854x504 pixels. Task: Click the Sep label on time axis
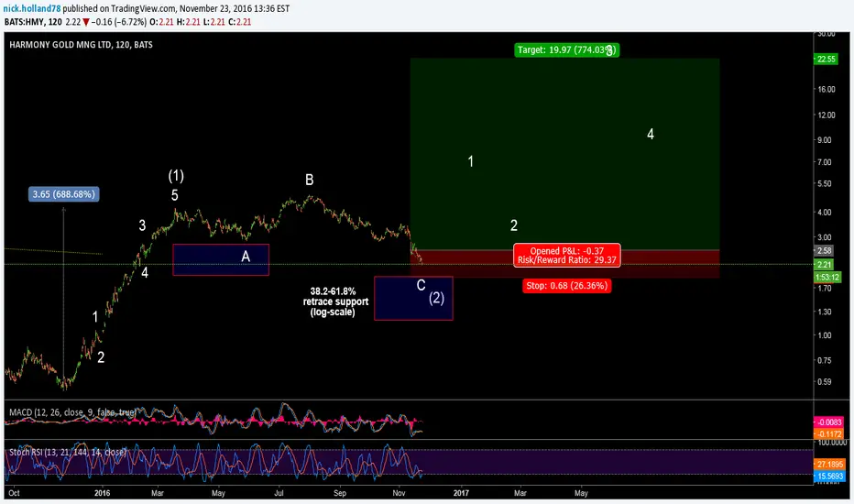click(339, 493)
